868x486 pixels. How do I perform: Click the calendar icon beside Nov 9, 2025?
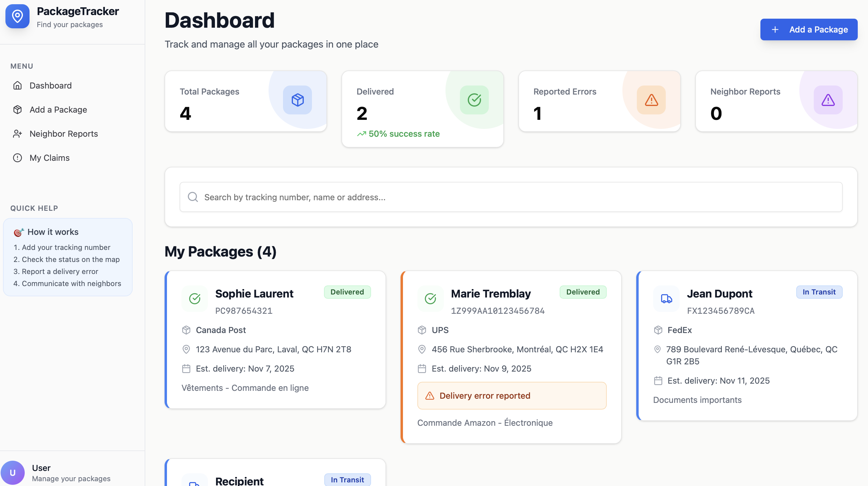(422, 369)
